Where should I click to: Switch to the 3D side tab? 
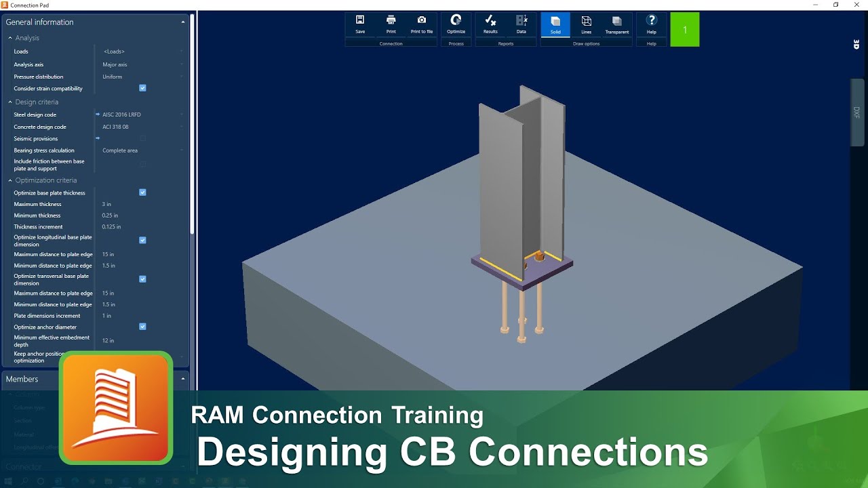tap(856, 45)
